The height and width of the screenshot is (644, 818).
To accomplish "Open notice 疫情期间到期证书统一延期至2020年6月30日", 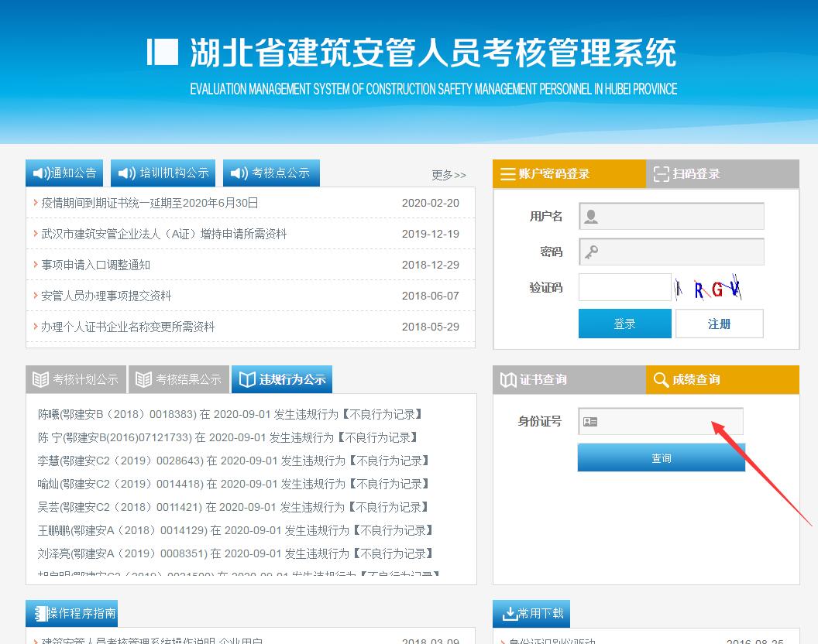I will pos(150,203).
